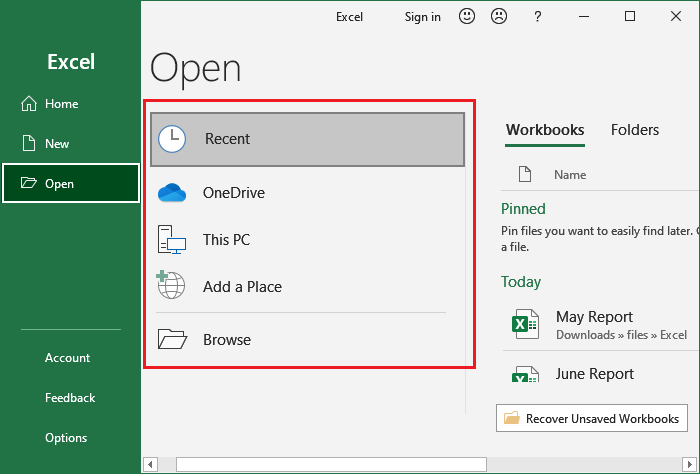Go to Home in the sidebar
Image resolution: width=700 pixels, height=474 pixels.
pos(71,104)
